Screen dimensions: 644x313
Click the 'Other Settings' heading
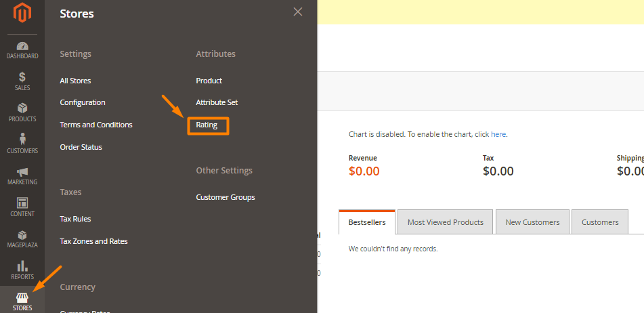[x=224, y=171]
